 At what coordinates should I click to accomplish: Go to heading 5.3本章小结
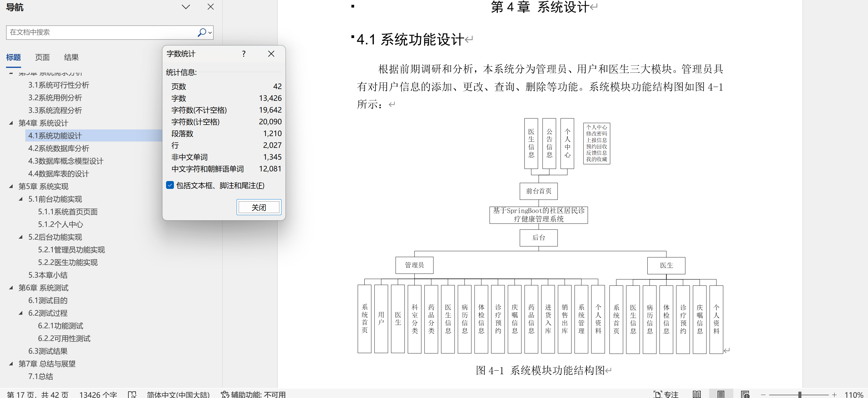point(48,275)
